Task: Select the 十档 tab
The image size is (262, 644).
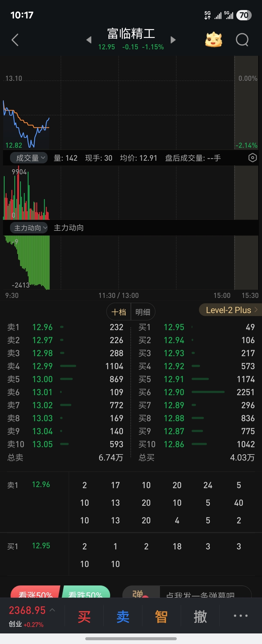Action: coord(119,312)
